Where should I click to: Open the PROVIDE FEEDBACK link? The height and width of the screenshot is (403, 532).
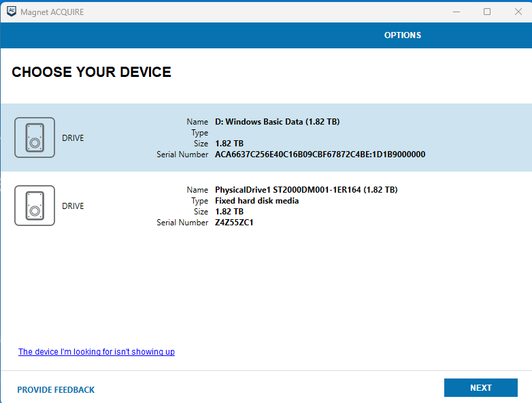pyautogui.click(x=56, y=390)
